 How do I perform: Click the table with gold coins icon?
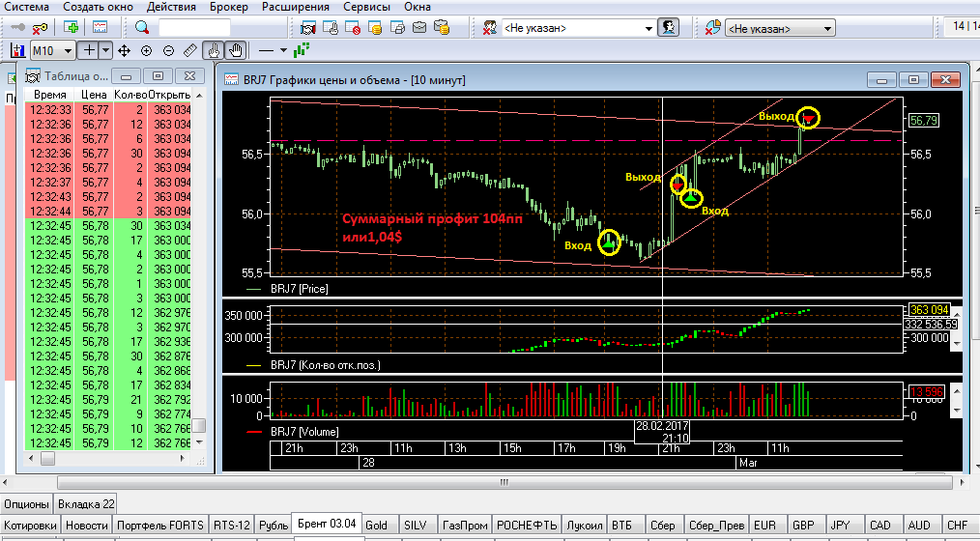click(375, 27)
